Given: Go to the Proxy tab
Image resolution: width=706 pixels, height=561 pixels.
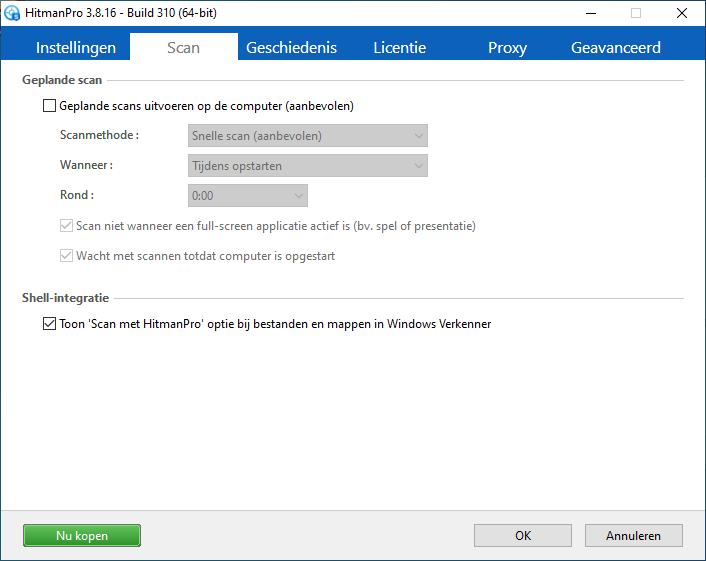Looking at the screenshot, I should [x=507, y=47].
